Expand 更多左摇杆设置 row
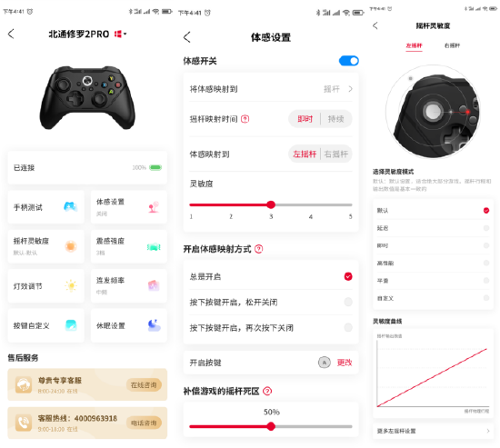The width and height of the screenshot is (500, 448). pyautogui.click(x=433, y=431)
